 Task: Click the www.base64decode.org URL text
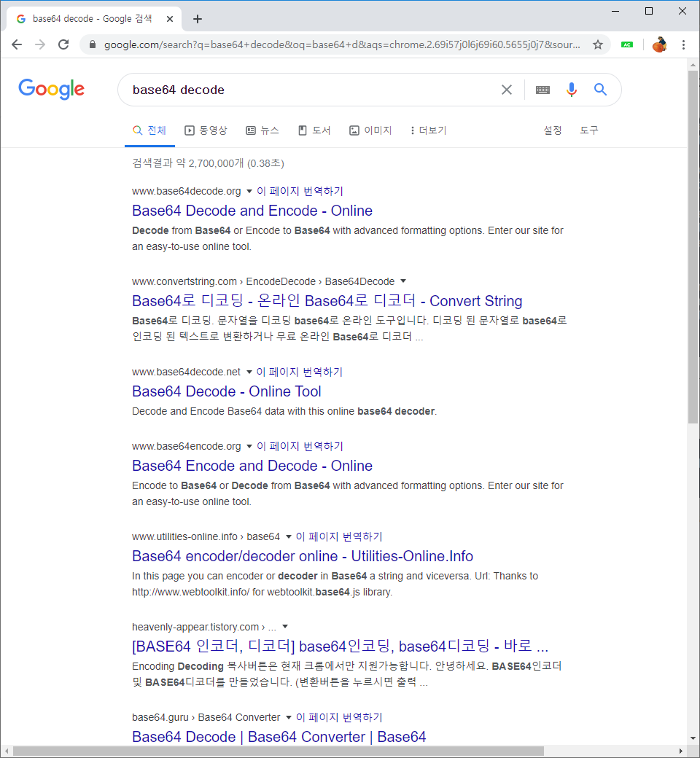click(x=186, y=192)
